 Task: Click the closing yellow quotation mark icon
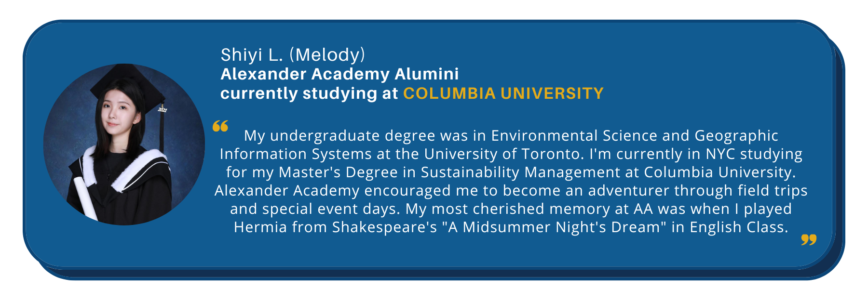point(809,239)
